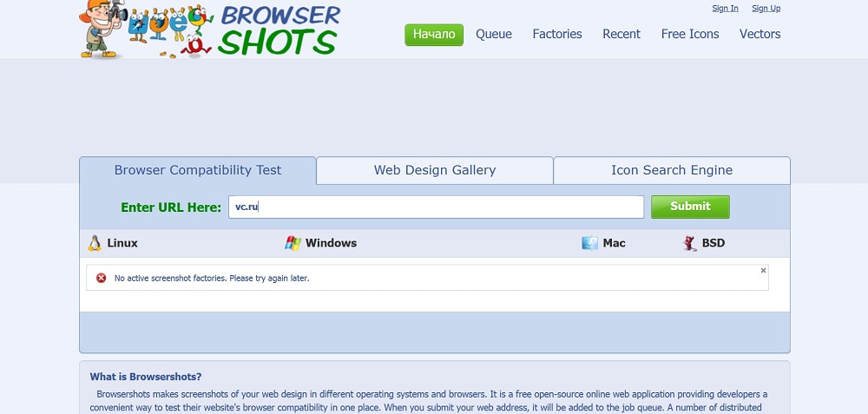This screenshot has height=414, width=868.
Task: Click the Browsershots logo image
Action: tap(210, 29)
